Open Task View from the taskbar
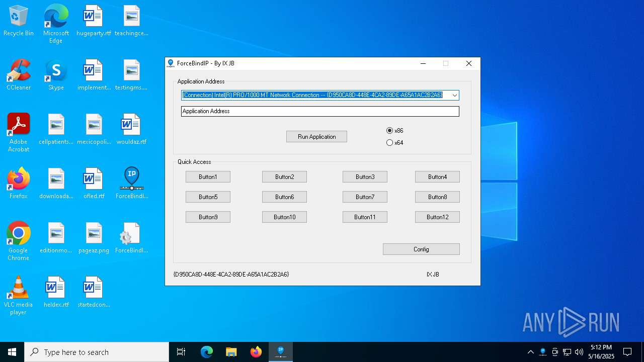Image resolution: width=644 pixels, height=362 pixels. point(181,352)
